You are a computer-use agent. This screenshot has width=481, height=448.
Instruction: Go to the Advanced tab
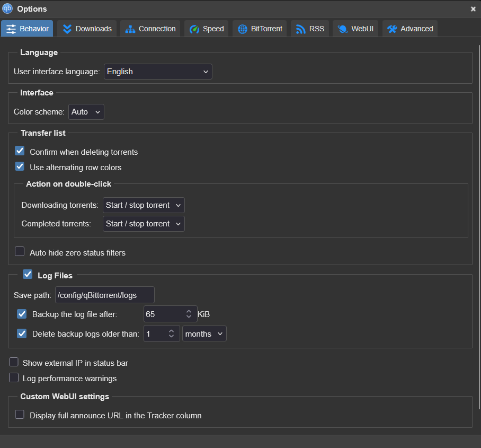[x=410, y=29]
